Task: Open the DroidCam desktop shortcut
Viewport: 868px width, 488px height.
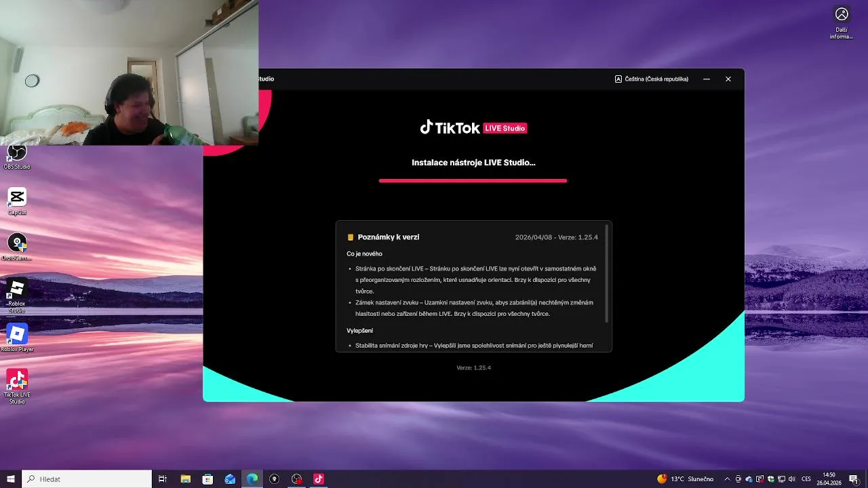Action: tap(17, 247)
